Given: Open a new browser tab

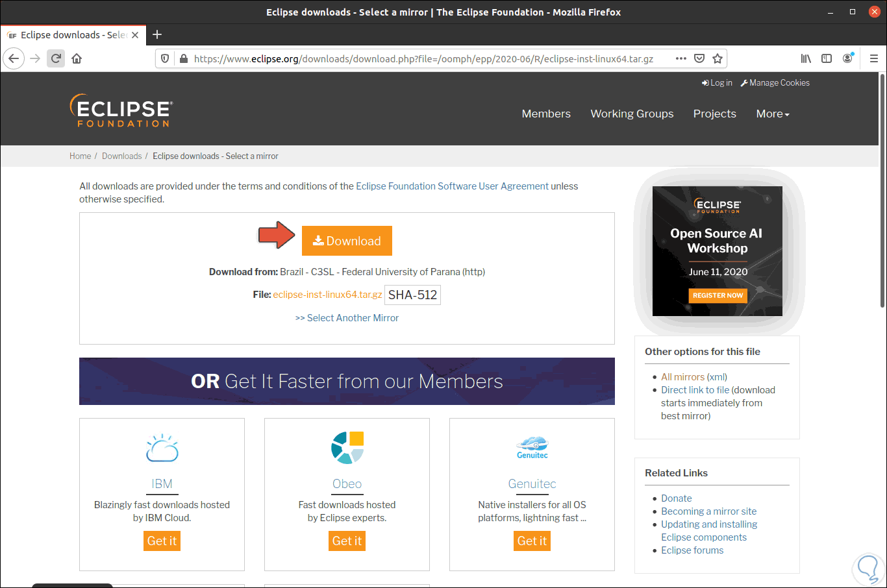Looking at the screenshot, I should [157, 34].
